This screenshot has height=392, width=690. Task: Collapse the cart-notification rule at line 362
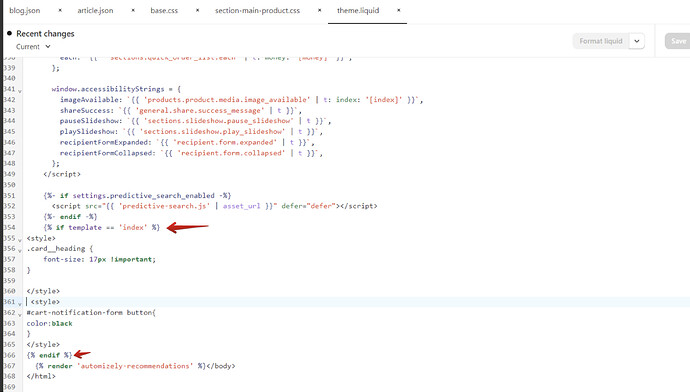point(20,314)
